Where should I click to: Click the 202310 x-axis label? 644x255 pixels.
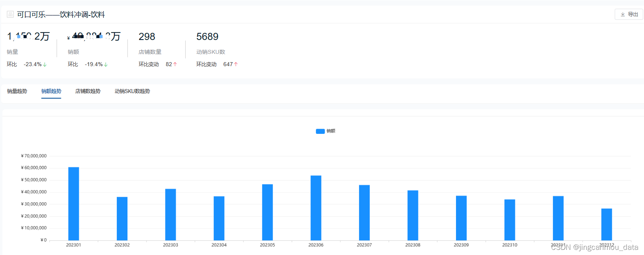coord(510,245)
